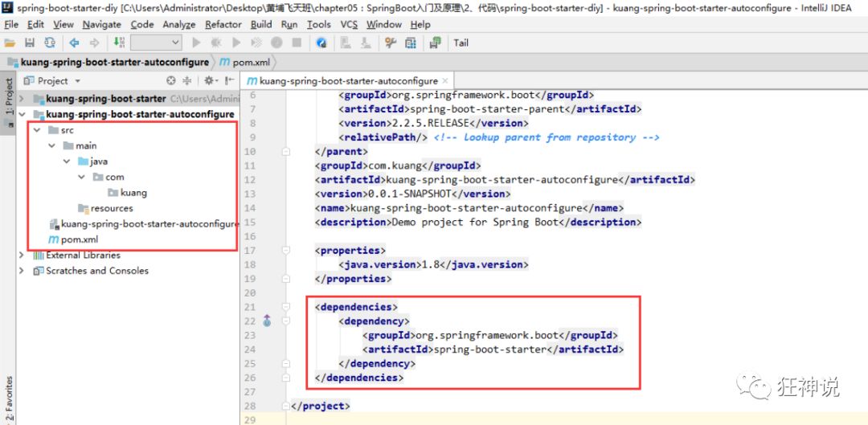The image size is (868, 425).
Task: Close the kuang-spring-boot-starter-autoconfigure editor tab
Action: pyautogui.click(x=445, y=81)
